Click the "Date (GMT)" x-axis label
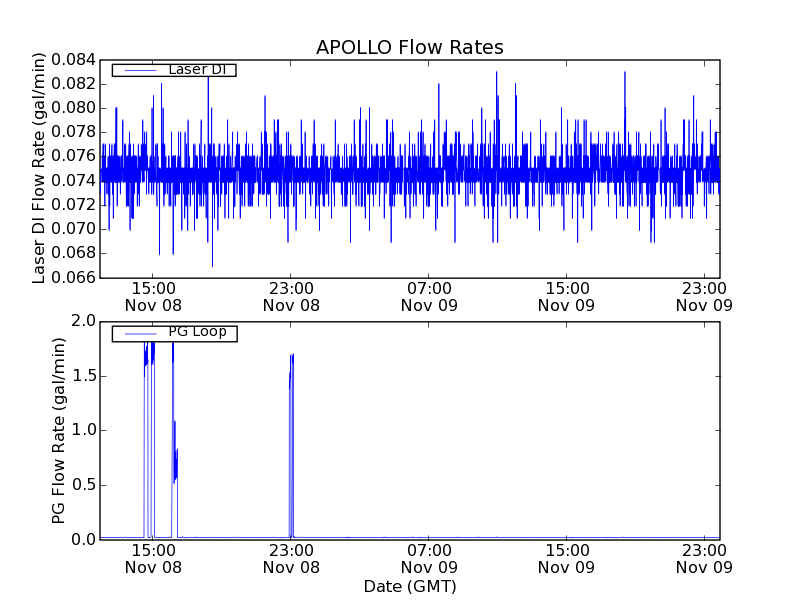Image resolution: width=800 pixels, height=600 pixels. pyautogui.click(x=409, y=586)
